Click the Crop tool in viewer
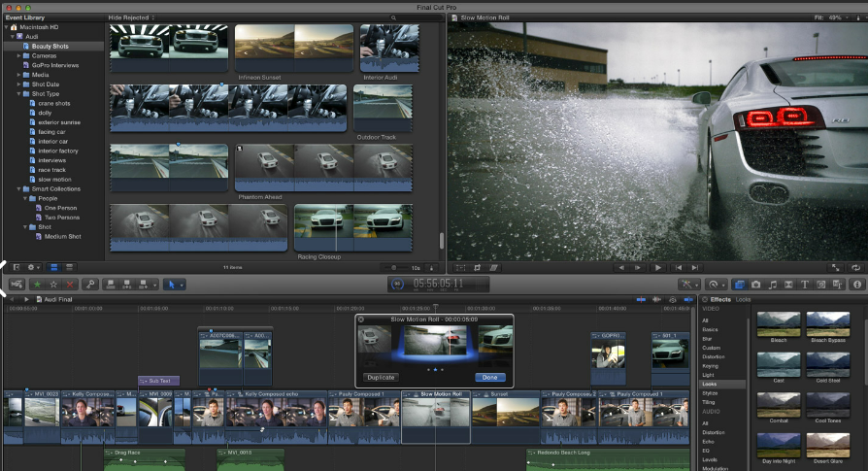Screen dimensions: 868x471 coord(477,268)
